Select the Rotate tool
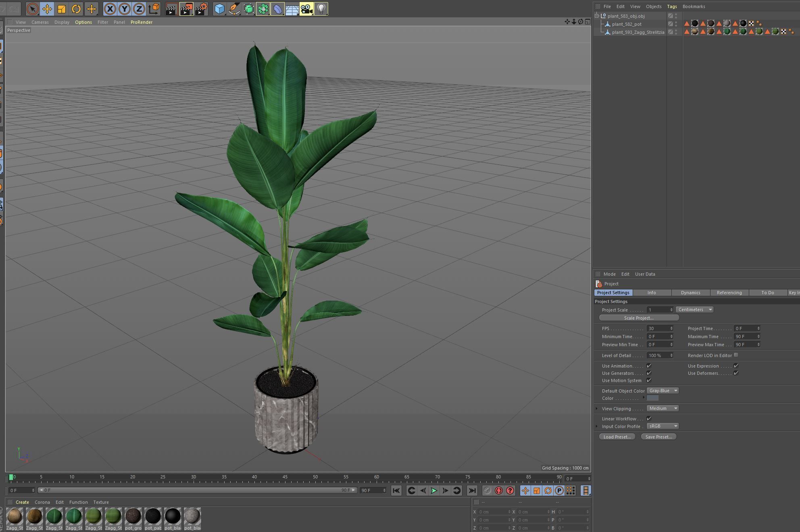 coord(76,9)
